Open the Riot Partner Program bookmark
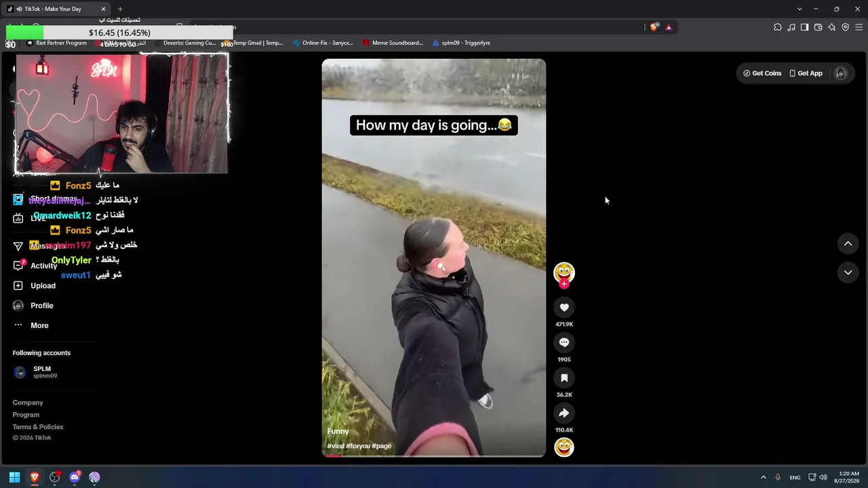868x488 pixels. coord(56,43)
